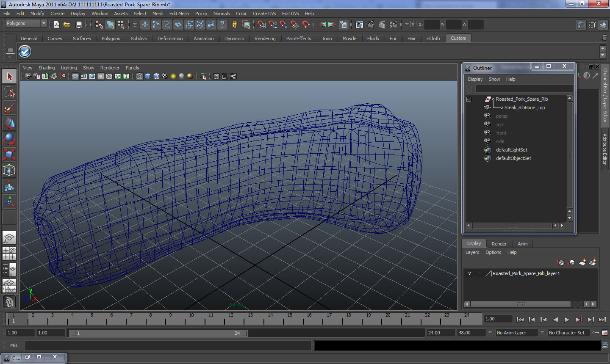Open the Anim layer tab
610x364 pixels.
[523, 244]
